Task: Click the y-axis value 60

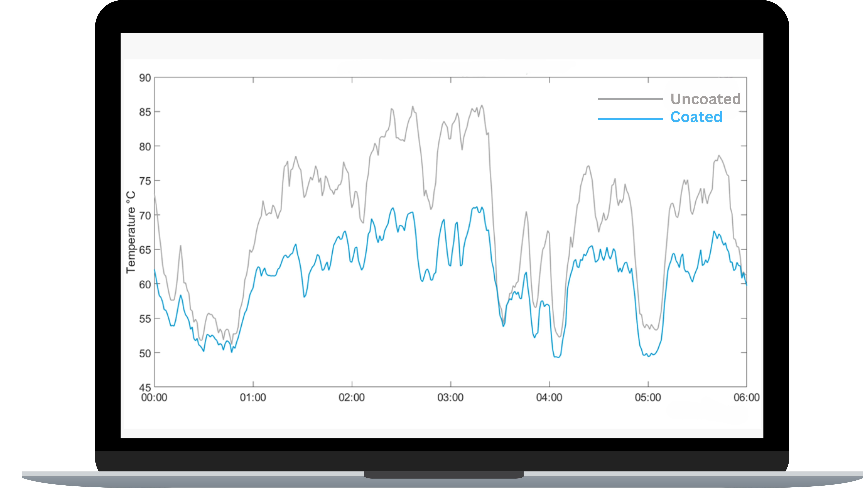Action: [145, 285]
